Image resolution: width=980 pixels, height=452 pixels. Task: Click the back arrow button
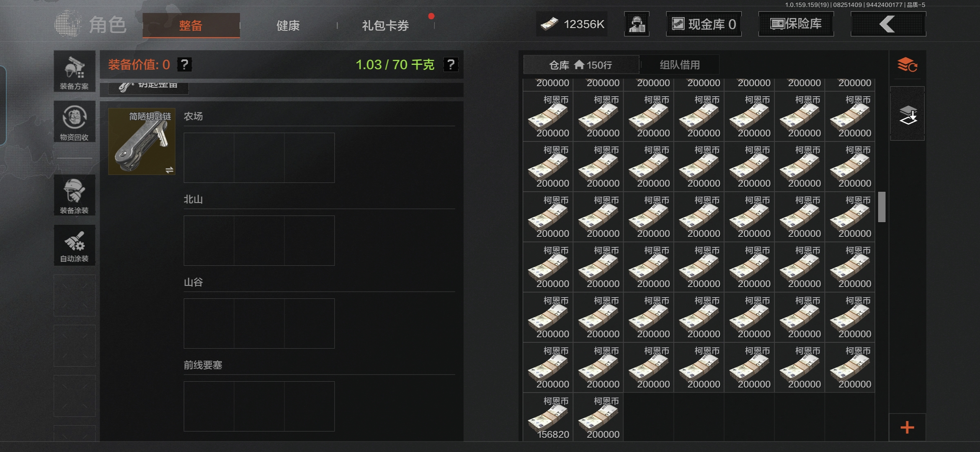(888, 24)
